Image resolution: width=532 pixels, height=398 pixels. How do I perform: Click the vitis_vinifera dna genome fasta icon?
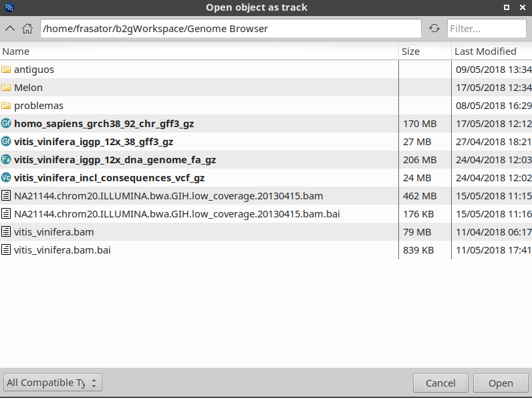[7, 160]
